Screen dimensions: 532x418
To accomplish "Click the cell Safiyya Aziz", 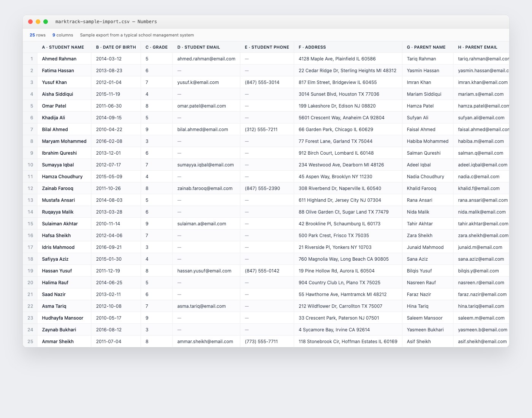I will [x=65, y=259].
